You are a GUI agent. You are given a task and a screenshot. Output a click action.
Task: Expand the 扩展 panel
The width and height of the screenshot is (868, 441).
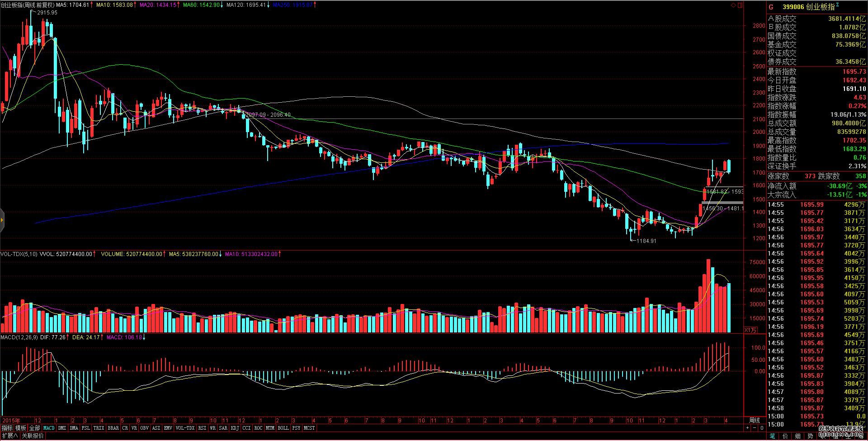pyautogui.click(x=9, y=436)
